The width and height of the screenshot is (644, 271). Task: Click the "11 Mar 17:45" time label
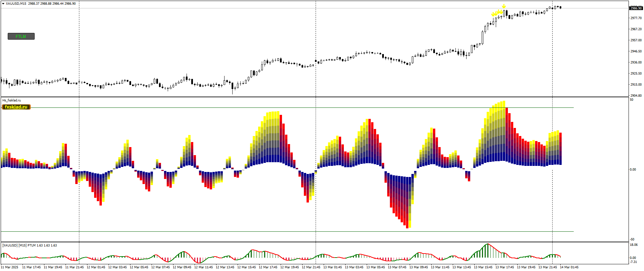click(32, 267)
